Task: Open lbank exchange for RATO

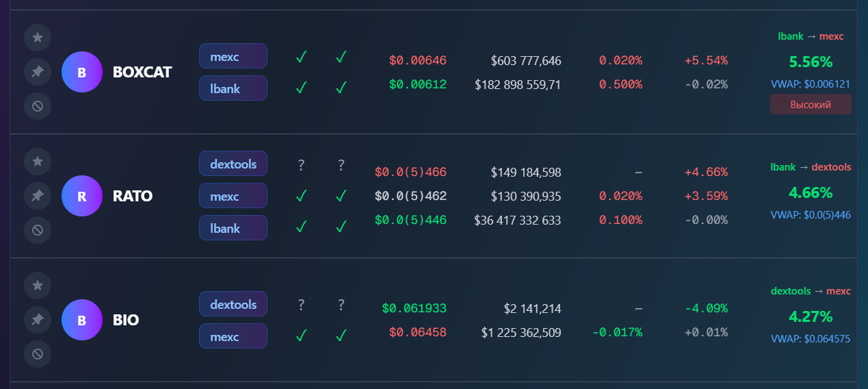Action: [233, 228]
